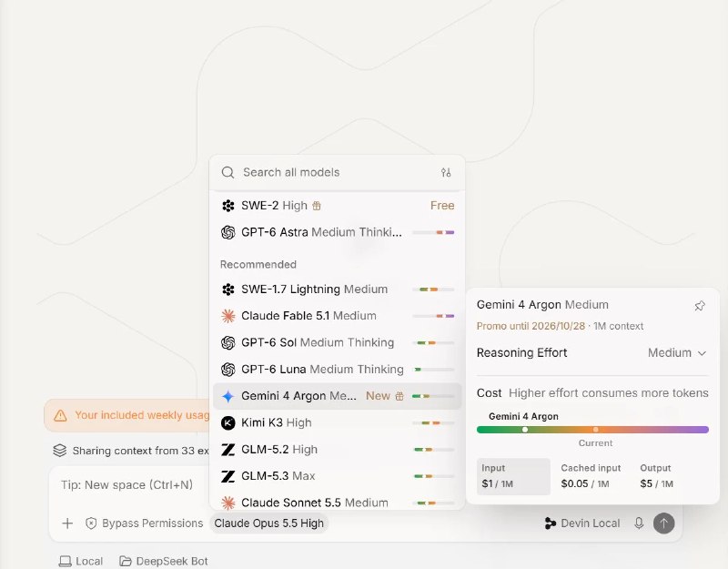The width and height of the screenshot is (728, 569).
Task: Pick GPT-6 Luna Medium Thinking
Action: pyautogui.click(x=338, y=370)
